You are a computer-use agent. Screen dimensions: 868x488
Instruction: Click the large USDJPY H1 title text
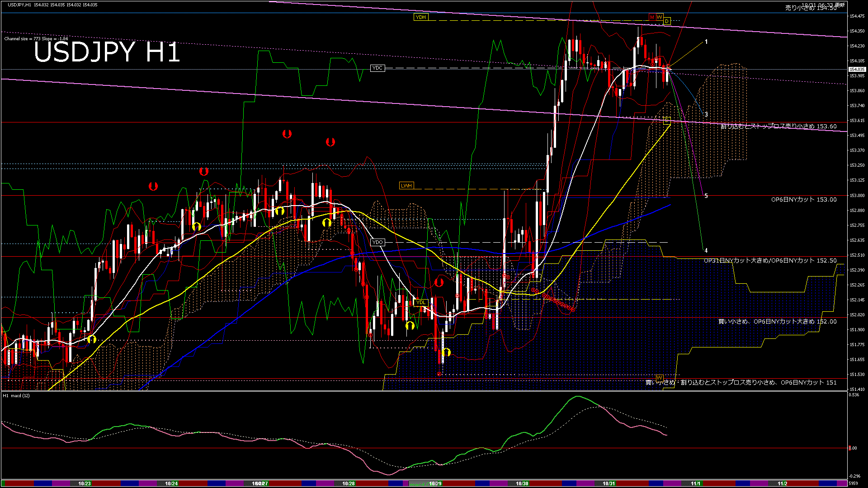pos(107,52)
